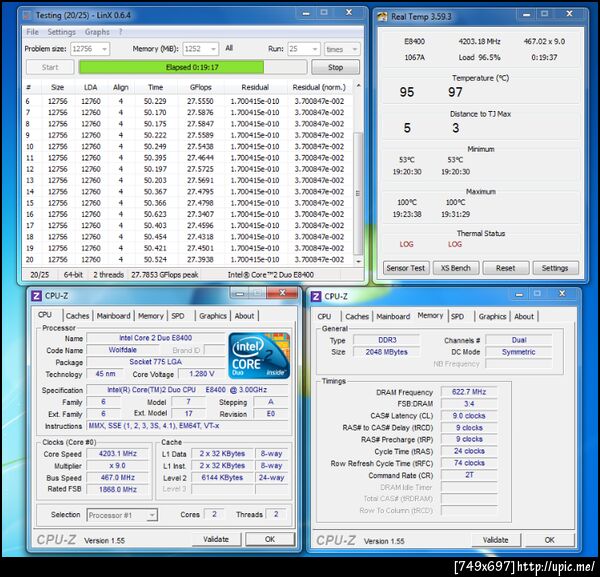Click the core temperature reading 97
Image resolution: width=600 pixels, height=577 pixels.
tap(455, 91)
